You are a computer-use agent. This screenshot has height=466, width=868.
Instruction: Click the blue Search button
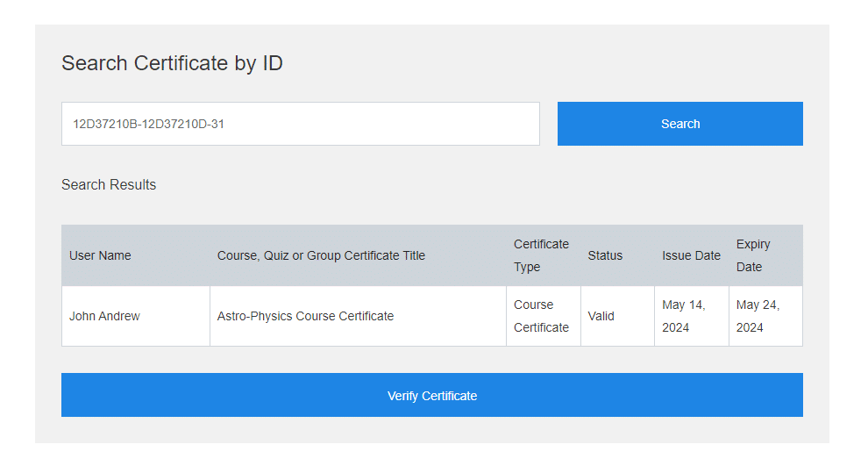679,124
